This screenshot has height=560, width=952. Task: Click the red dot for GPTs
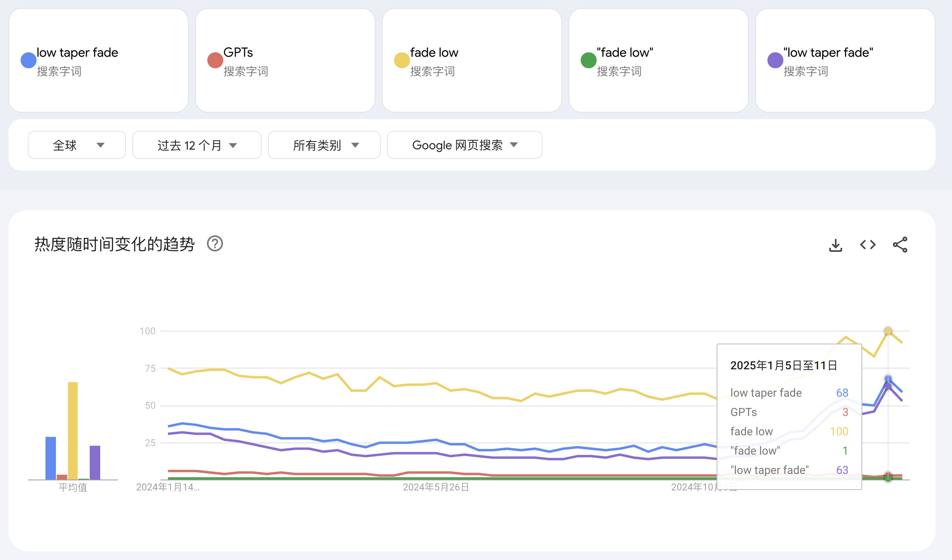pos(215,60)
